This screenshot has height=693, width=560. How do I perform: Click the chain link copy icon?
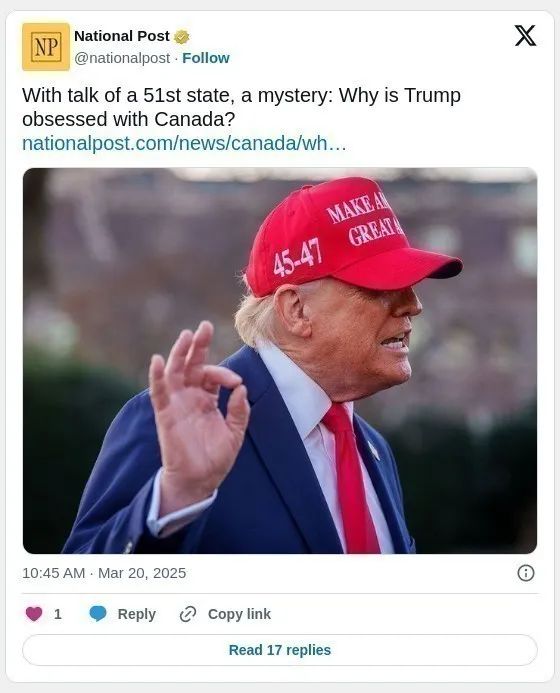188,614
